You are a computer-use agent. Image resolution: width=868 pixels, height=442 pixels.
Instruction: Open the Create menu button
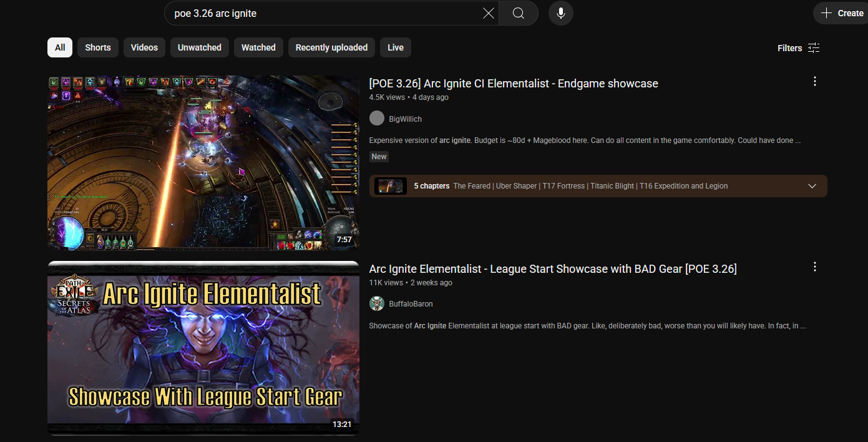[x=842, y=13]
